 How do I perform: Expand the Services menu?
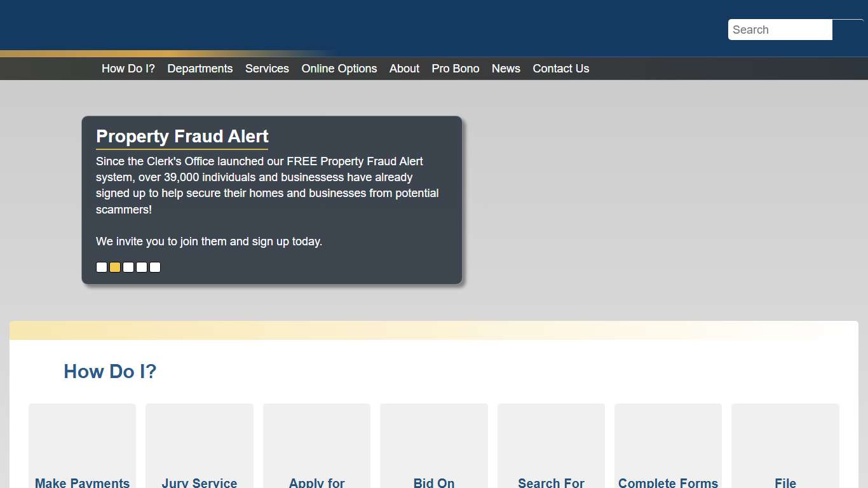click(x=267, y=69)
